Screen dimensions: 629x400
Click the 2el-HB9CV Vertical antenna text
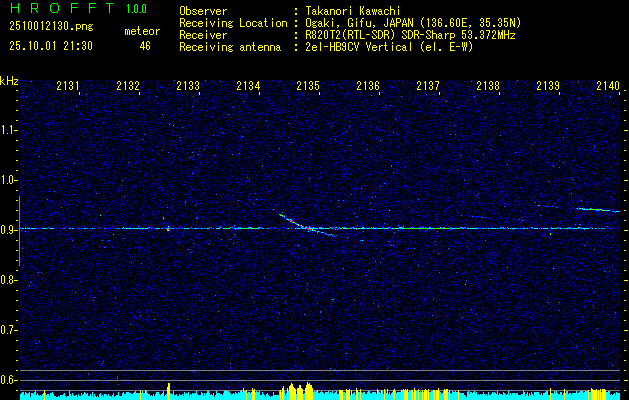click(389, 47)
